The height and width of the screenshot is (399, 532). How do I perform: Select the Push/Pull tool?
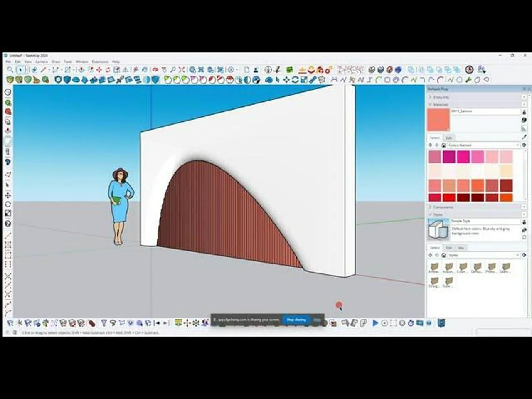click(81, 69)
